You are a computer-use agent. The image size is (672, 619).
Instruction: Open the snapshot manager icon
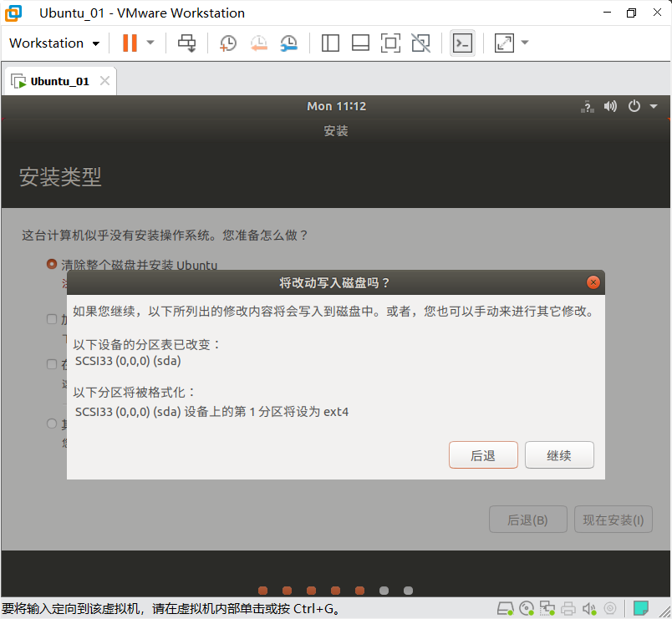click(289, 43)
